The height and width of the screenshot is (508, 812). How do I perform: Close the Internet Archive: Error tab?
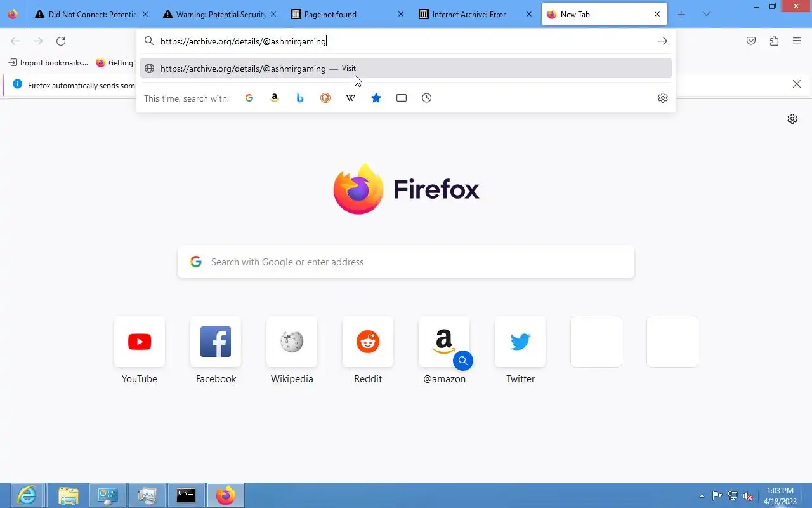point(529,14)
